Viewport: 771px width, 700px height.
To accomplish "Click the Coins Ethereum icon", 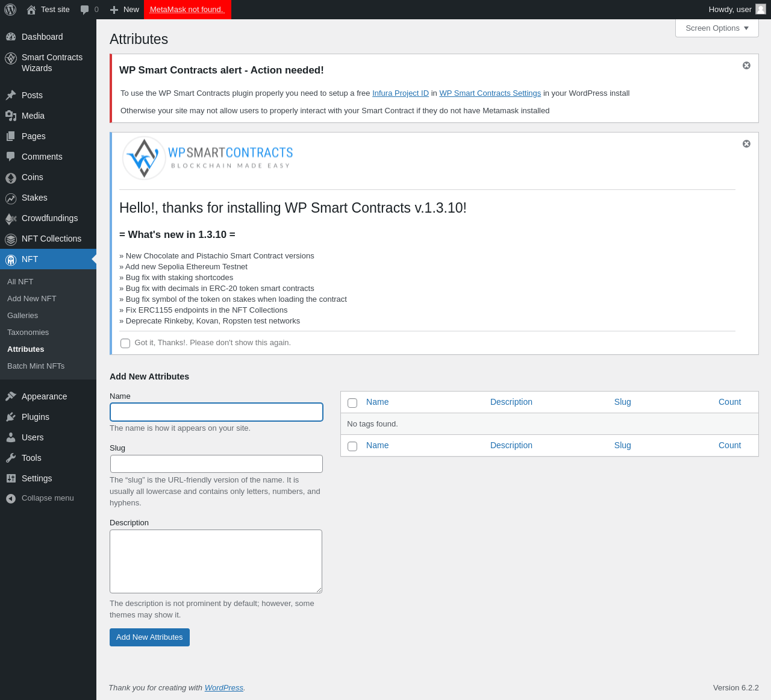I will point(11,178).
